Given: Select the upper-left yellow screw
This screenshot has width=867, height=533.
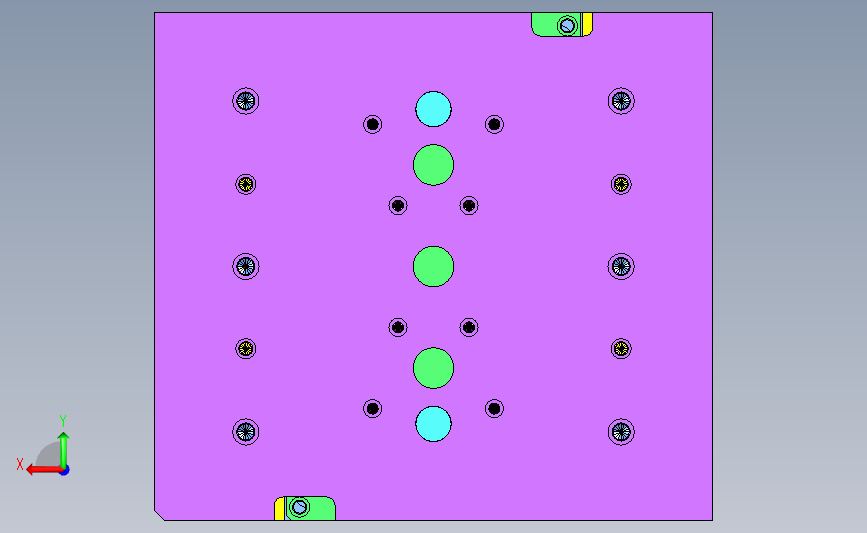Looking at the screenshot, I should [246, 184].
